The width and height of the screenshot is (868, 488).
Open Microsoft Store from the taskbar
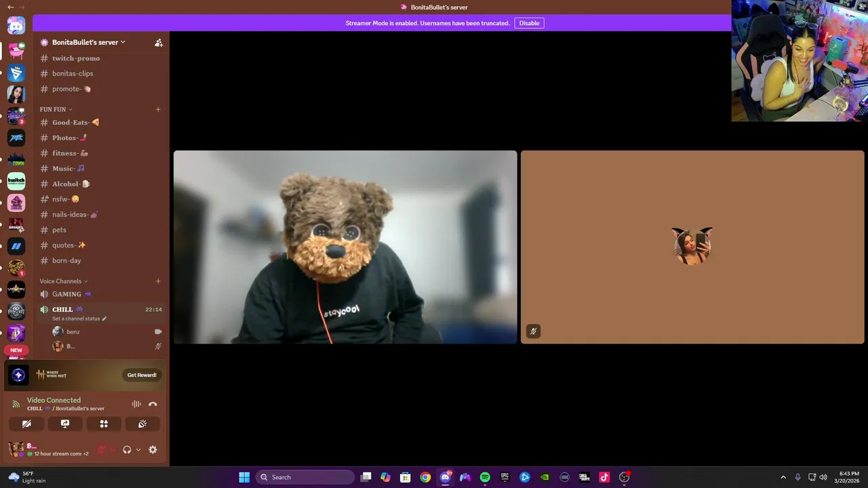point(406,477)
